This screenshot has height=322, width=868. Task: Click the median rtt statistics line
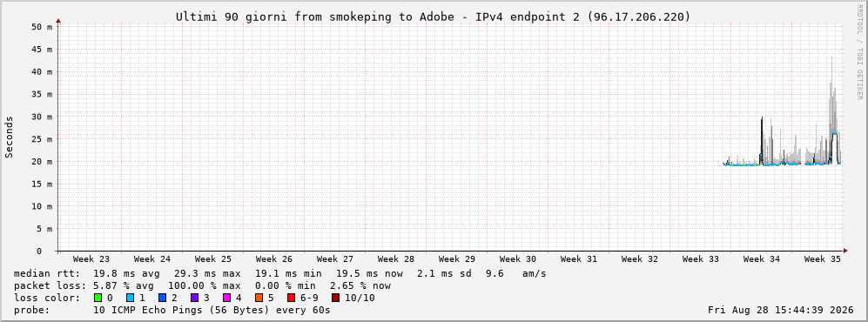coord(279,273)
